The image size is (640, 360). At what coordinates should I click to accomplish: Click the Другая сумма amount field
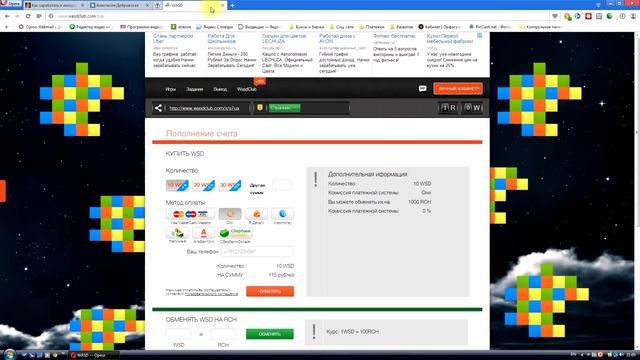point(282,185)
